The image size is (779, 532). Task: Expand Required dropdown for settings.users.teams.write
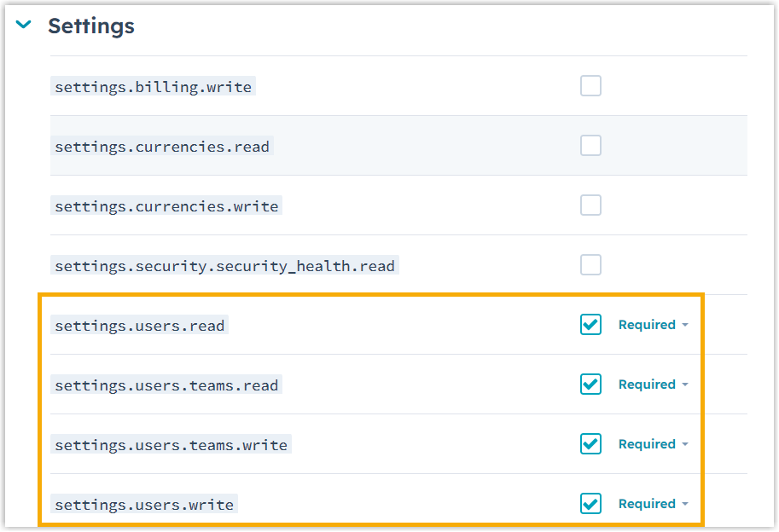pyautogui.click(x=653, y=444)
